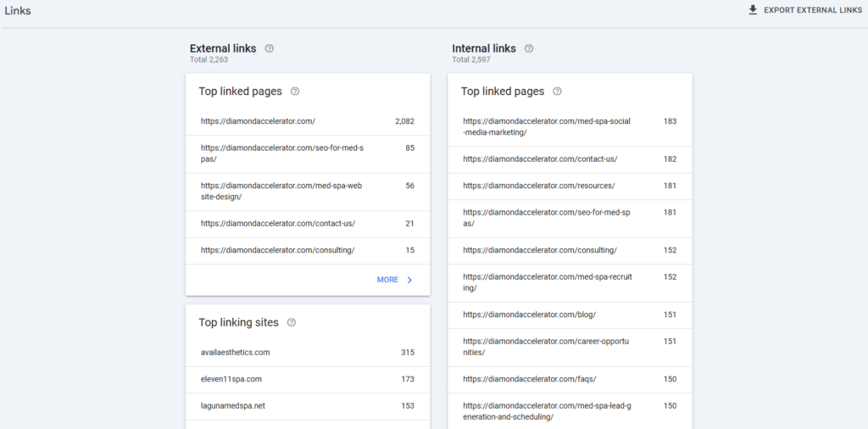Open external homepage row with 2,082 links
Viewport: 868px width, 429px height.
pos(308,121)
